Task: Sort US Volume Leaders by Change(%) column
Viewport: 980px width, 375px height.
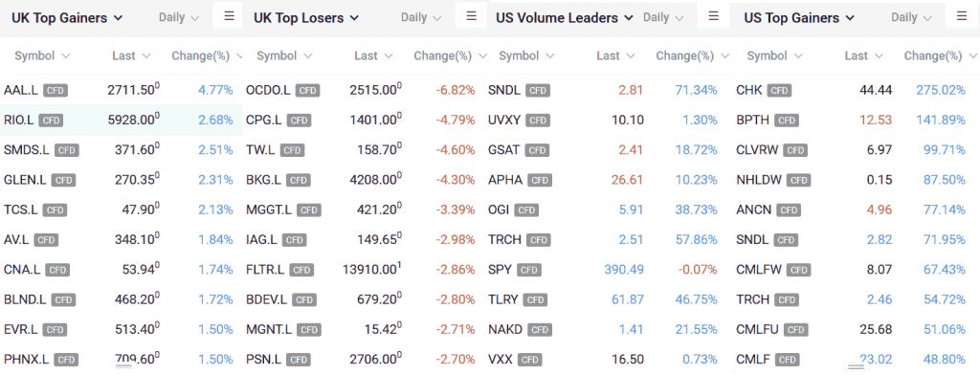Action: coord(692,55)
